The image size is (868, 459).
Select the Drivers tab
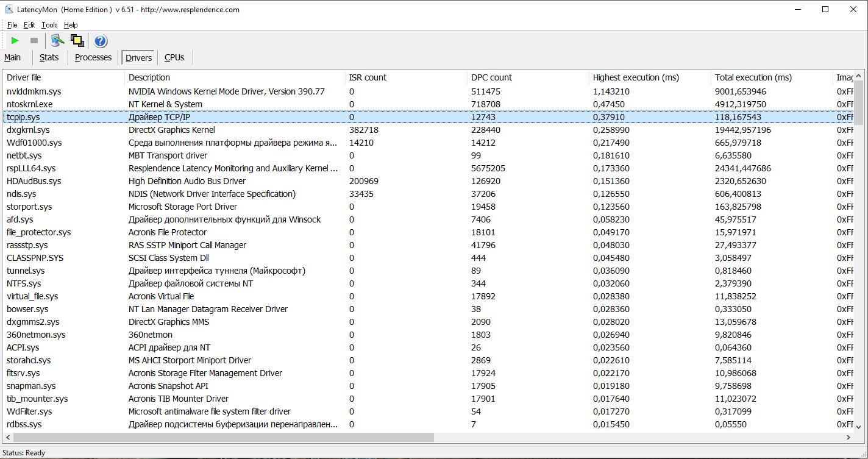coord(138,57)
